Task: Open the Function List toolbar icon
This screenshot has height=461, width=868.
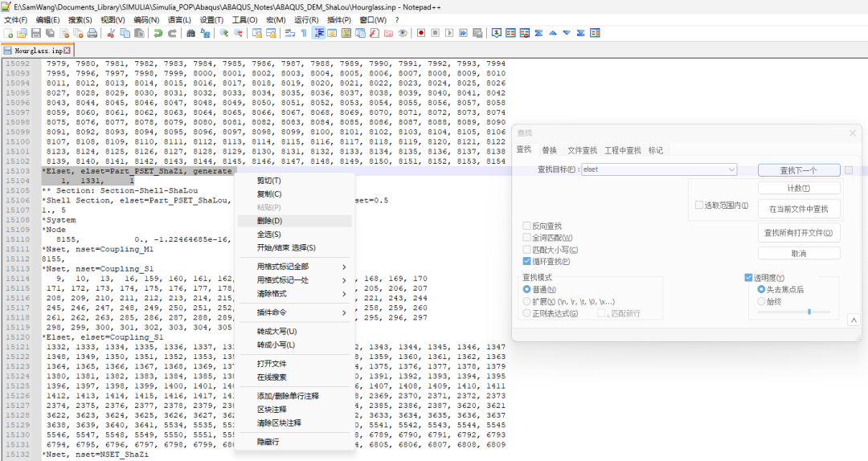Action: pyautogui.click(x=375, y=33)
